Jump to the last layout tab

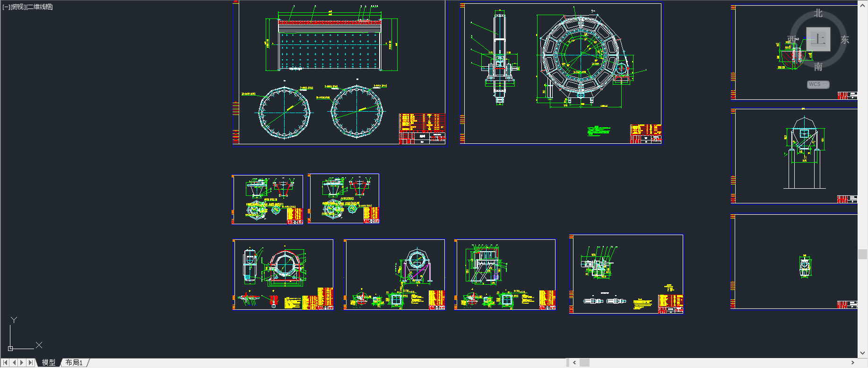point(31,363)
